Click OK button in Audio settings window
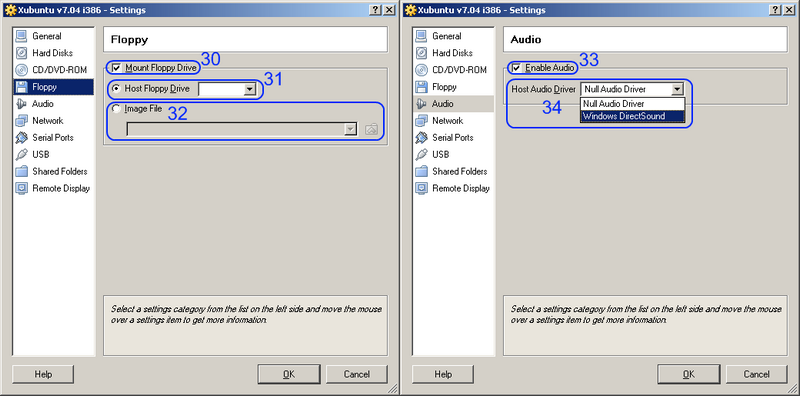Image resolution: width=800 pixels, height=396 pixels. [x=689, y=374]
